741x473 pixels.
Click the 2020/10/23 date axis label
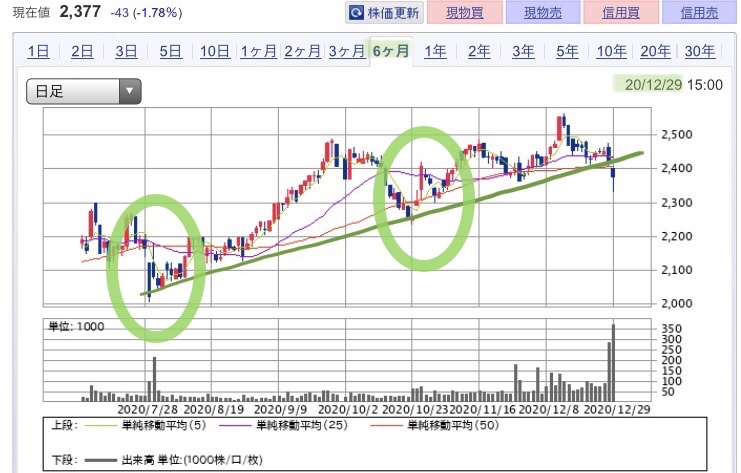(x=415, y=409)
